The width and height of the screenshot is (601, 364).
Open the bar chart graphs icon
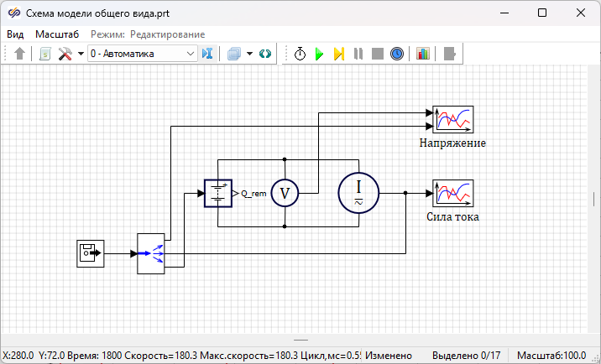422,54
